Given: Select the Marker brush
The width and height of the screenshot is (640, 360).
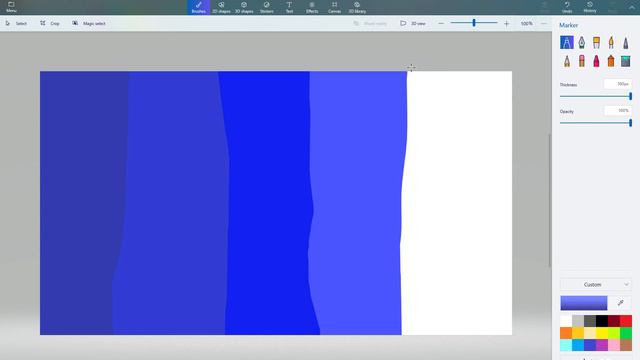Looking at the screenshot, I should [567, 42].
